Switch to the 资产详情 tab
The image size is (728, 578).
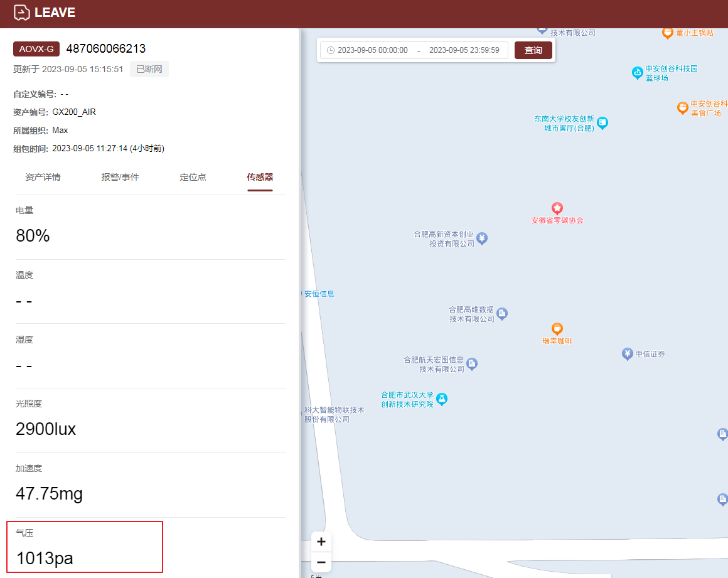43,177
